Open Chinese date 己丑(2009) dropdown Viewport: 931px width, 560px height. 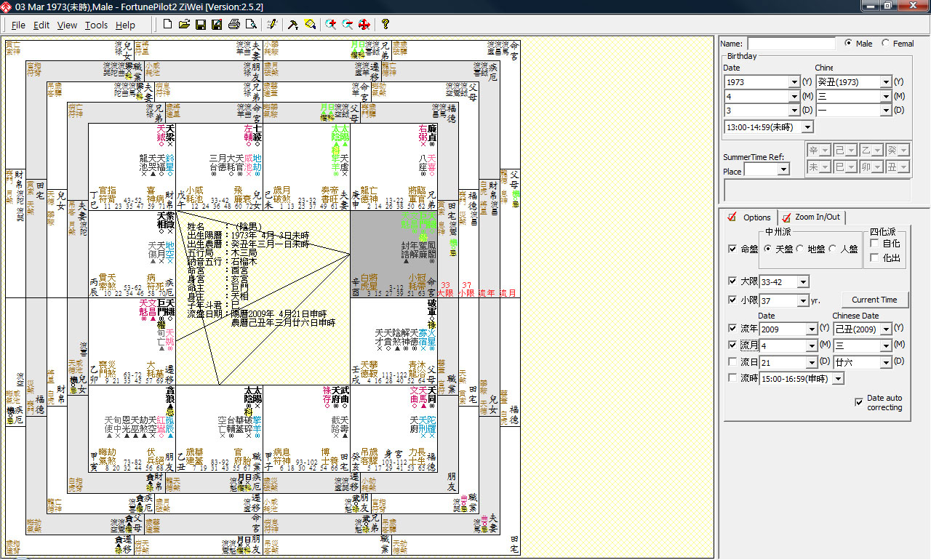(885, 329)
